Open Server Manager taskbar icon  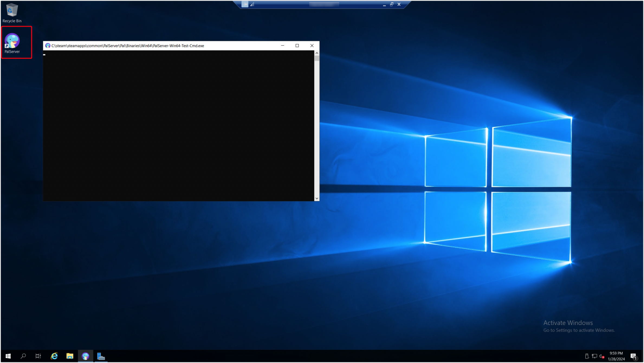[101, 356]
